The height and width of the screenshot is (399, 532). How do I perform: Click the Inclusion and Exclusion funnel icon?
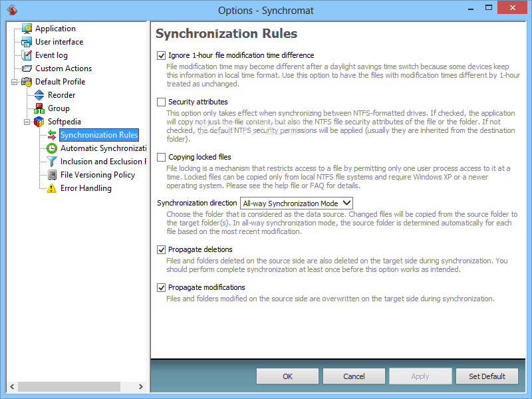[52, 162]
